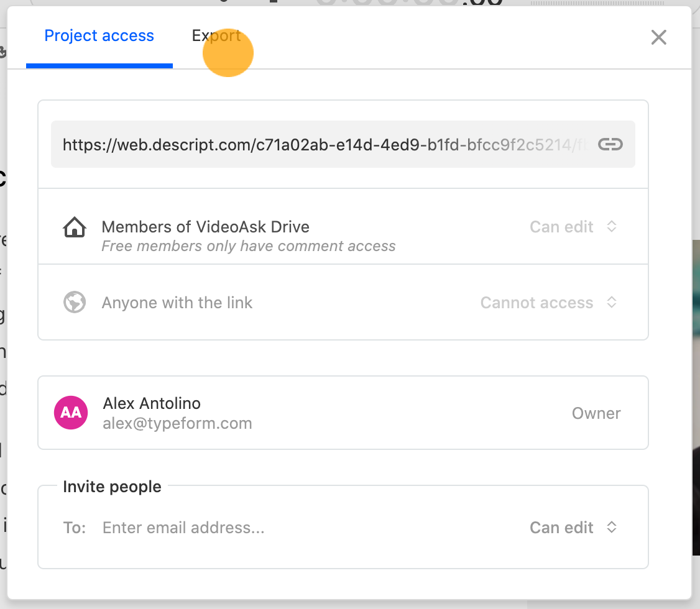Change invite permission from Can edit
This screenshot has width=700, height=609.
[x=573, y=528]
